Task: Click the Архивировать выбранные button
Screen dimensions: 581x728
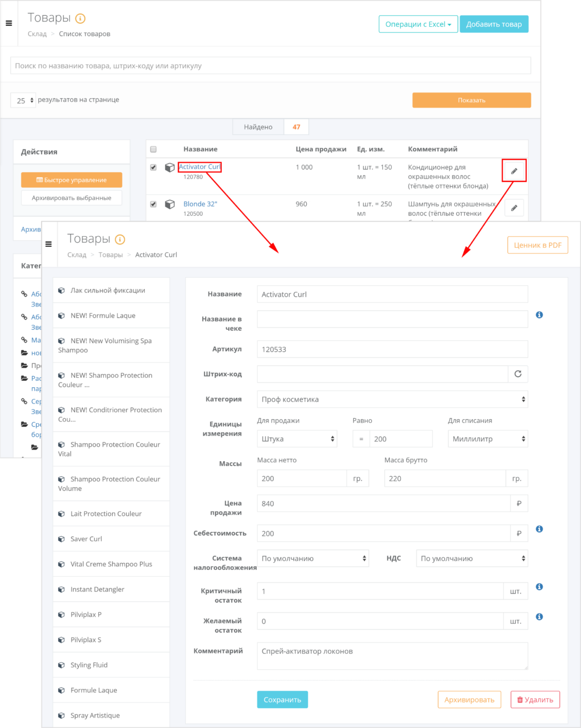Action: tap(71, 198)
